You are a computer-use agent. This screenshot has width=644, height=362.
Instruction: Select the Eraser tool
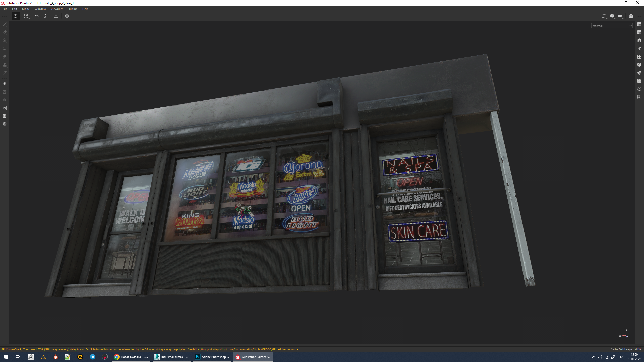(x=5, y=32)
